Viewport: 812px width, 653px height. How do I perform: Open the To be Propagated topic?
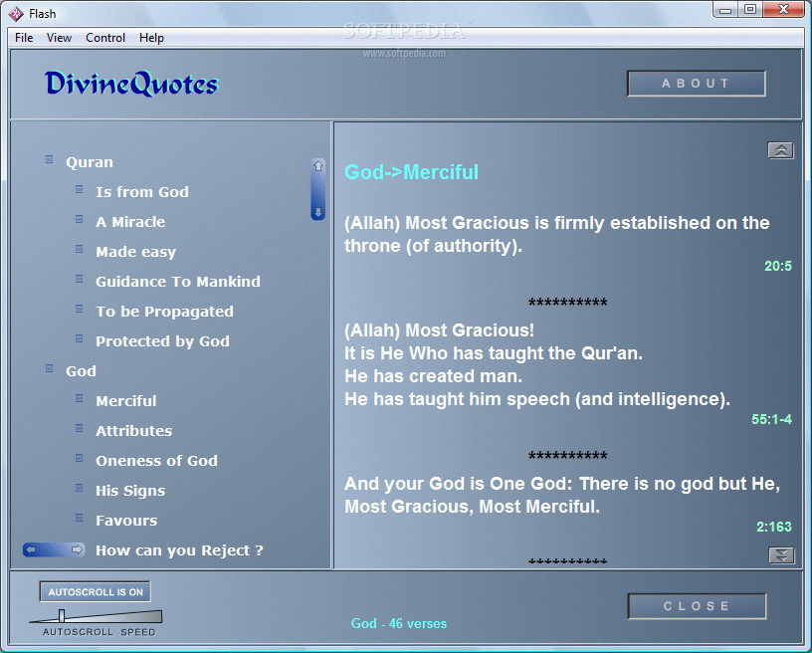point(164,312)
